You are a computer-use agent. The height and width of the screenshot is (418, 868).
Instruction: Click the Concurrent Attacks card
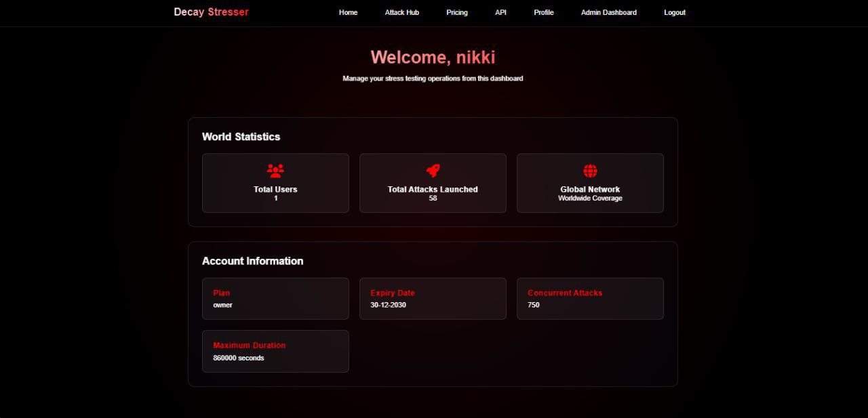[590, 299]
